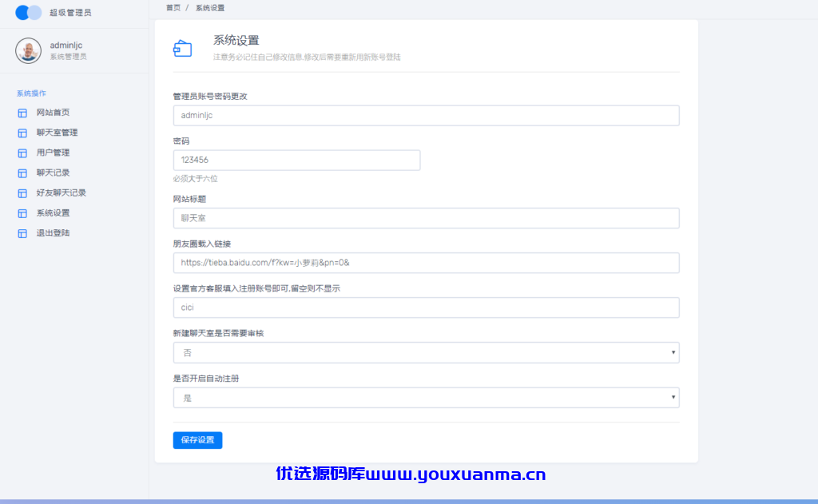Open 网站首页 in the sidebar
The image size is (818, 504).
[53, 112]
